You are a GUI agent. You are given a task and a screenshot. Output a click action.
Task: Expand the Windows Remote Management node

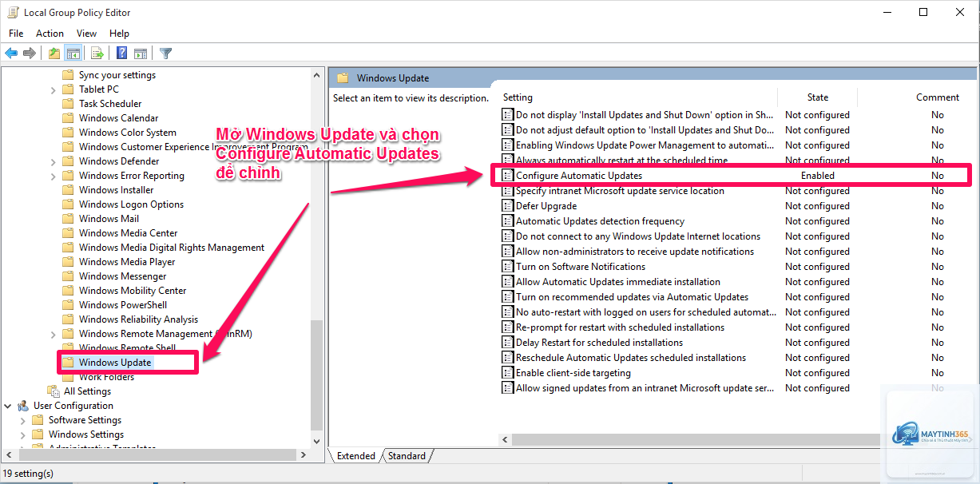tap(54, 334)
